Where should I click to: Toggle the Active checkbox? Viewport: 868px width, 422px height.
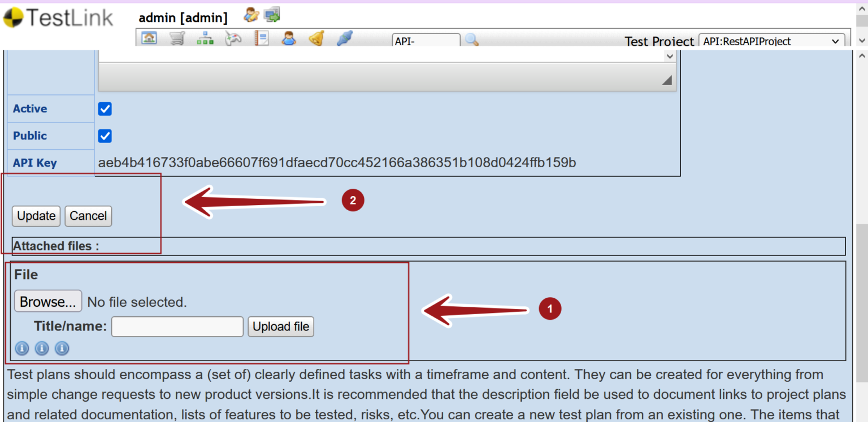[105, 108]
